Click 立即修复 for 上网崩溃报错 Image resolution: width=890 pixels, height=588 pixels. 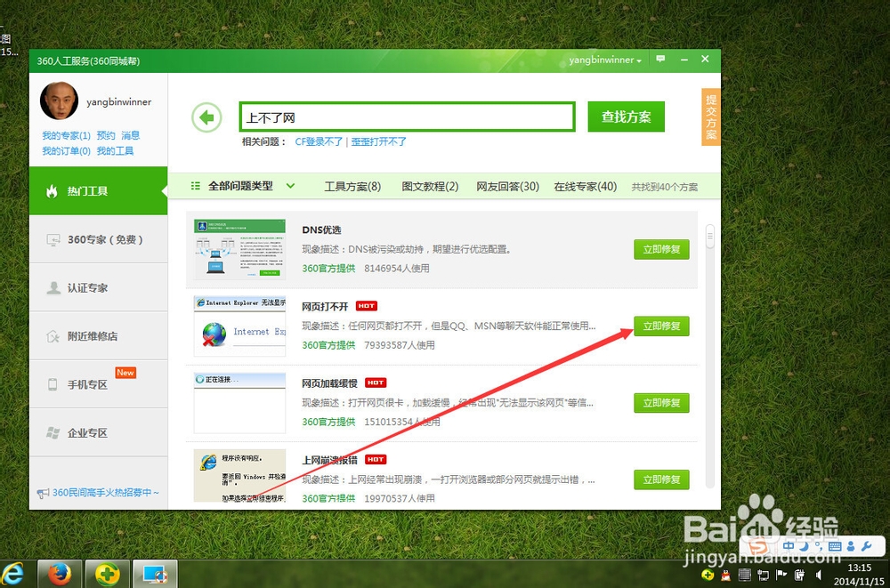(661, 479)
